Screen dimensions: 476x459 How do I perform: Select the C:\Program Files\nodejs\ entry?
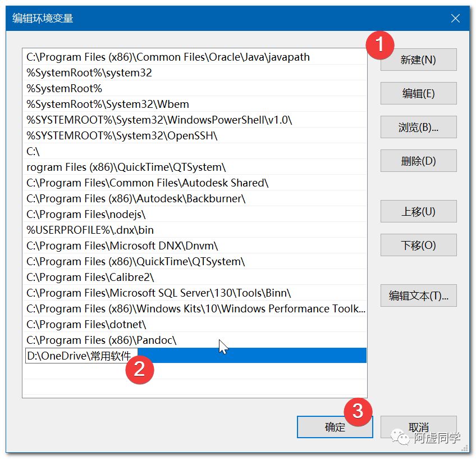click(x=194, y=214)
